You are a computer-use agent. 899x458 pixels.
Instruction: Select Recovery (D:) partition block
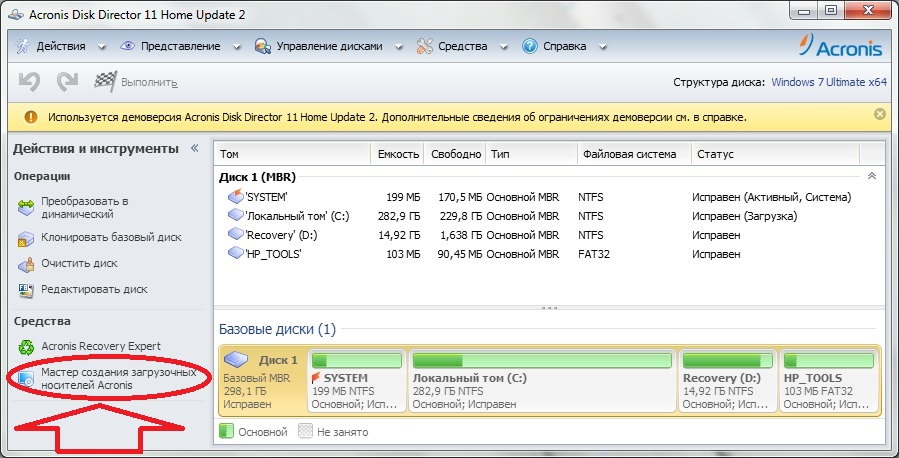727,381
